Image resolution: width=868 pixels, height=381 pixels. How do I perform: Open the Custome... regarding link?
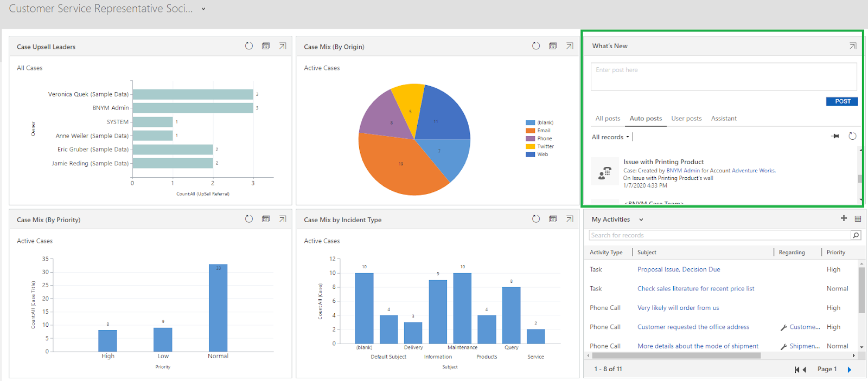click(805, 327)
